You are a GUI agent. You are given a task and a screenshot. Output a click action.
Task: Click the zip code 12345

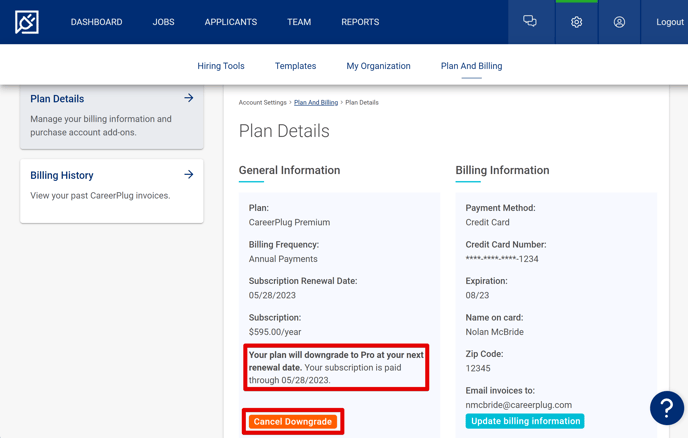pyautogui.click(x=478, y=368)
